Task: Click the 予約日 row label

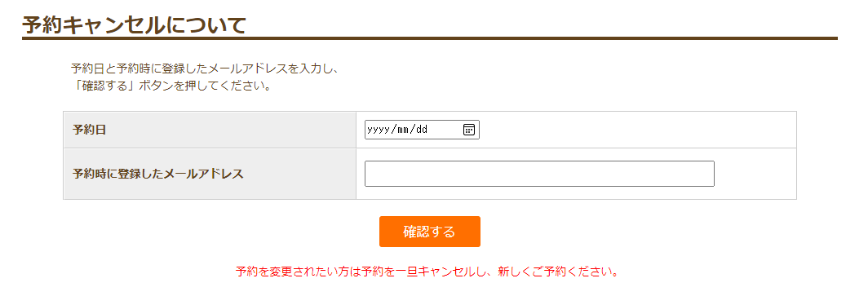Action: [89, 130]
